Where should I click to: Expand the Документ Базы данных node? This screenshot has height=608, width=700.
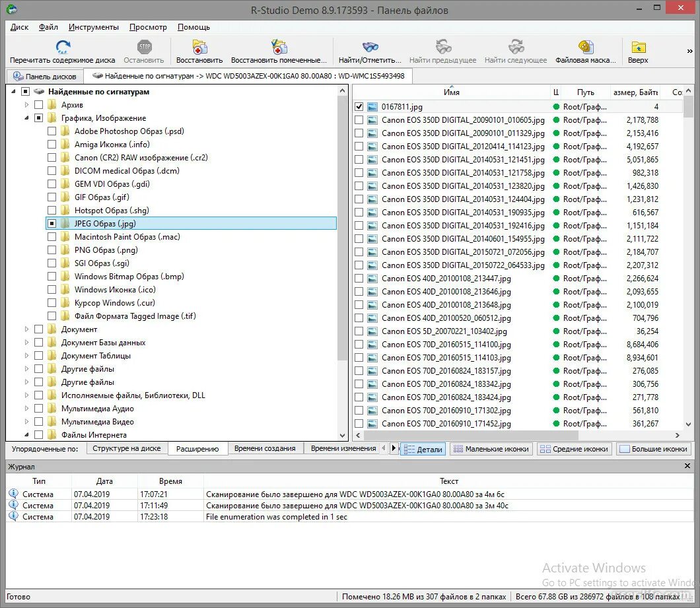pos(26,343)
